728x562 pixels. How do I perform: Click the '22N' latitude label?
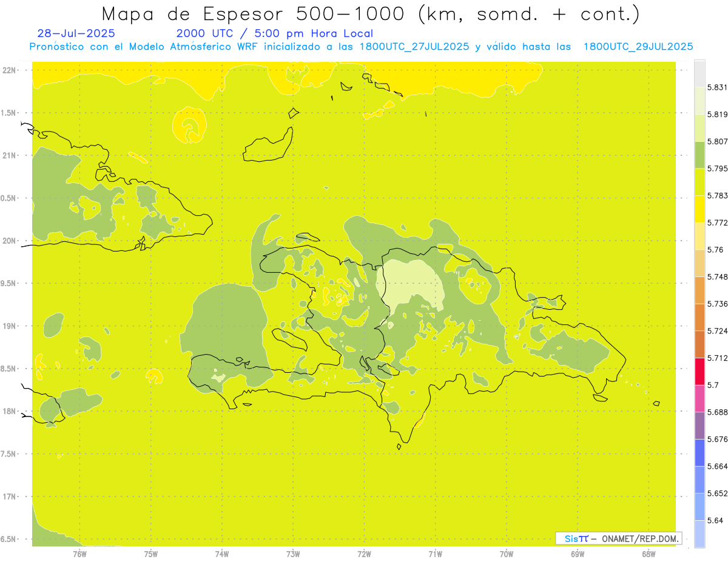10,70
